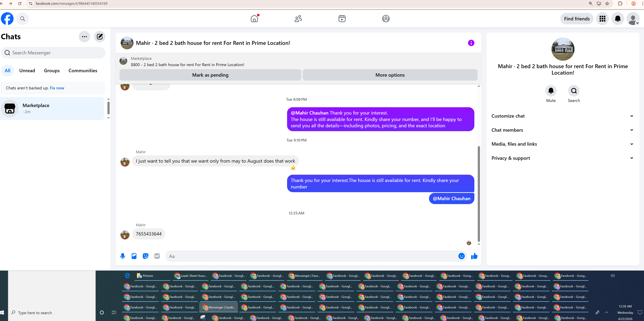Expand the Chat members section
This screenshot has height=321, width=644.
[x=562, y=130]
